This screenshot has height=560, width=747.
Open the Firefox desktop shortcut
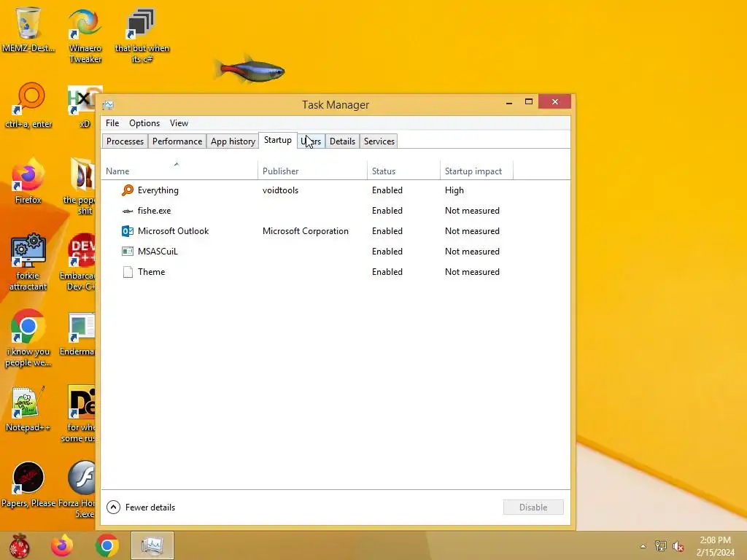(28, 181)
